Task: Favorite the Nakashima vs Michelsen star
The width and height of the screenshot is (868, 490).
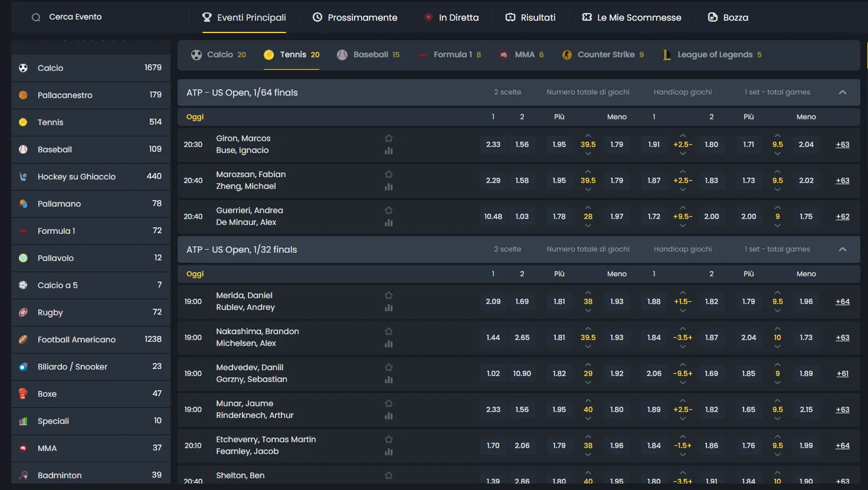Action: [x=388, y=331]
